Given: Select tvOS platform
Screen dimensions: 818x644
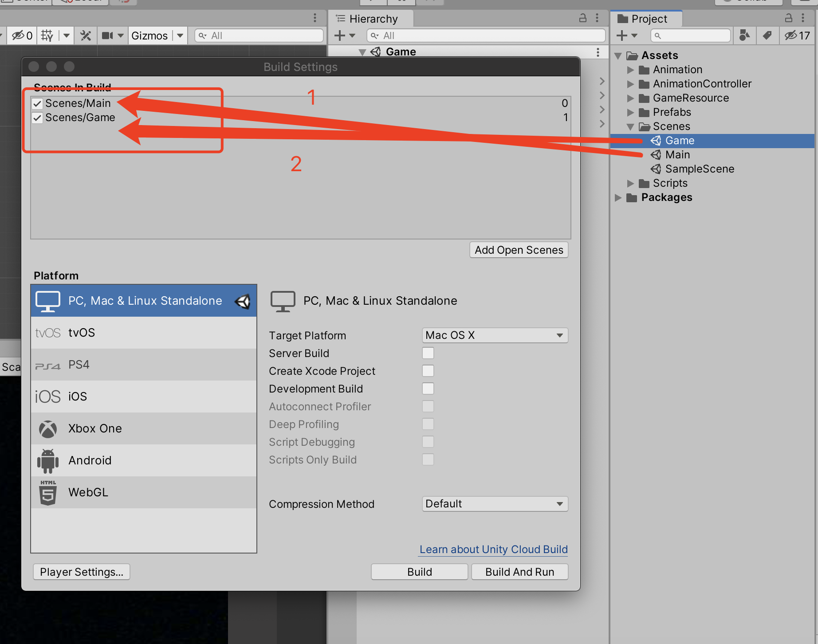Looking at the screenshot, I should tap(144, 333).
